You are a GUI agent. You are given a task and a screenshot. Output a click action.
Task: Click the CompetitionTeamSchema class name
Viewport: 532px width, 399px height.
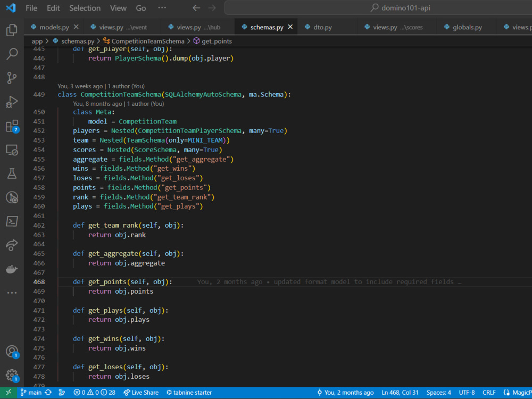click(x=120, y=94)
